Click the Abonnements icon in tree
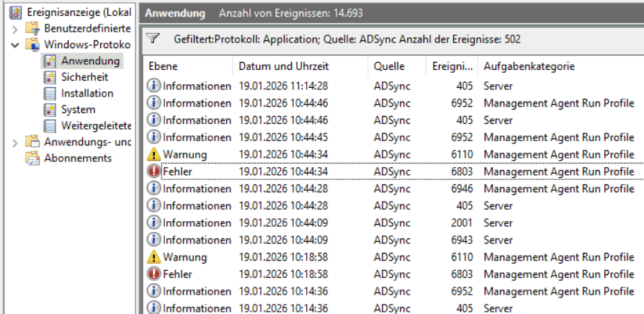 point(32,158)
